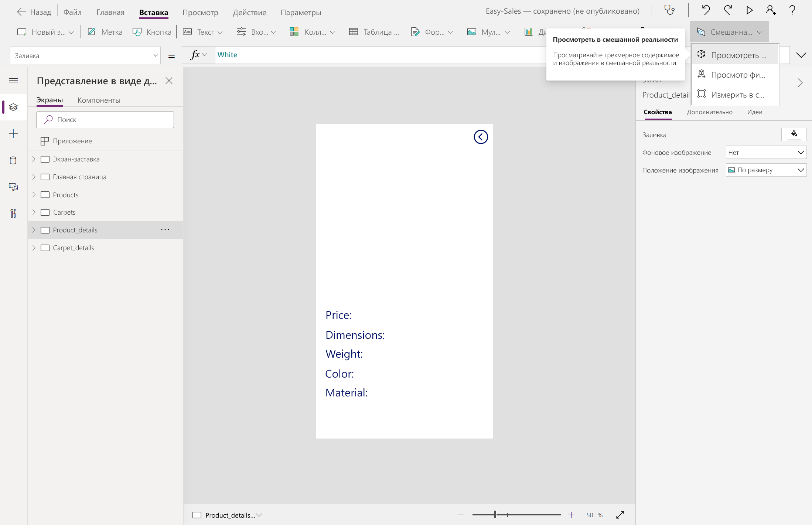Click the Undo arrow icon
This screenshot has height=525, width=812.
[x=706, y=10]
